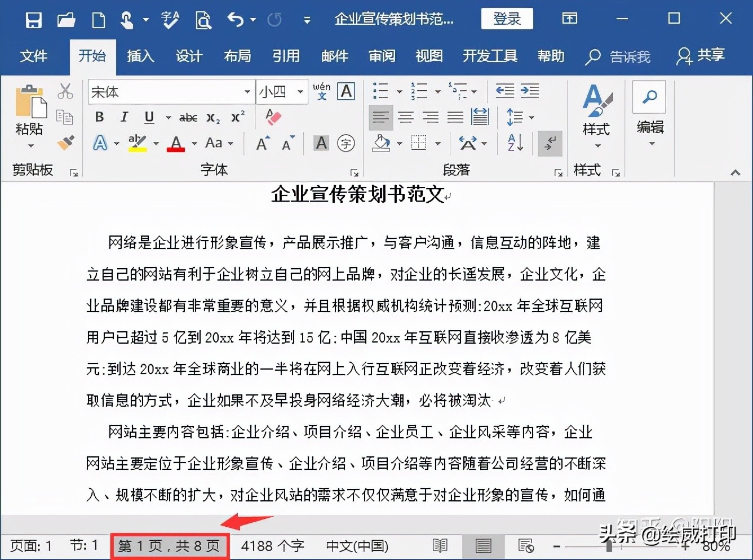Save the document with the Save icon
Viewport: 753px width, 560px height.
click(x=33, y=19)
